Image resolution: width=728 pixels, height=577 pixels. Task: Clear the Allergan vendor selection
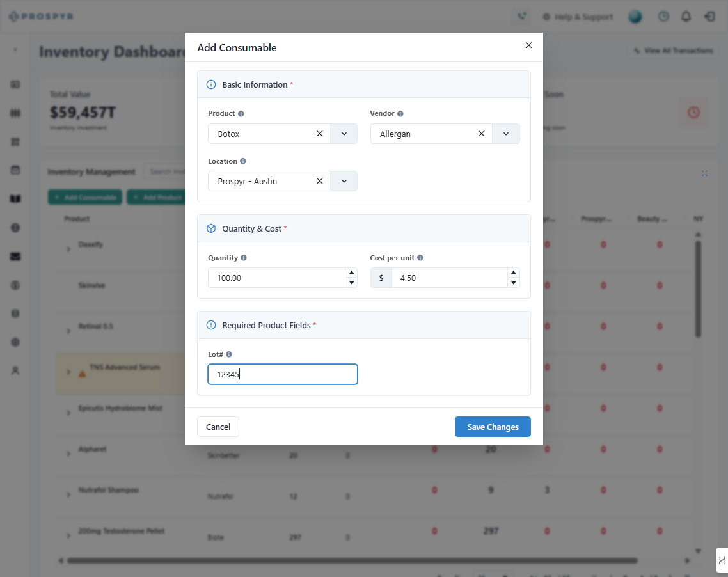click(x=482, y=134)
